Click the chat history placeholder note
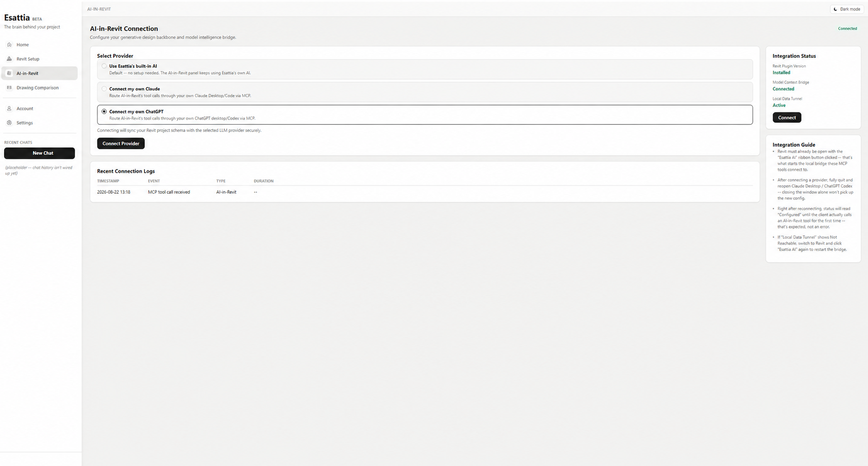The width and height of the screenshot is (868, 466). click(39, 170)
